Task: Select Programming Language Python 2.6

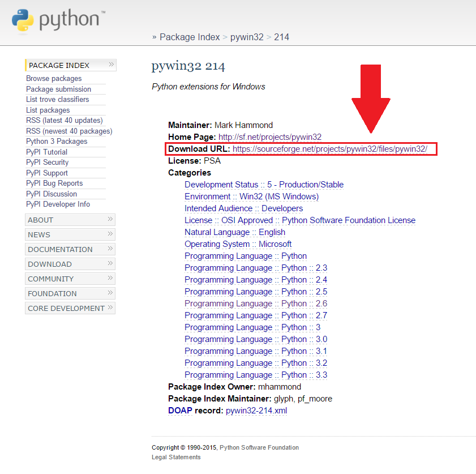Action: pyautogui.click(x=256, y=304)
